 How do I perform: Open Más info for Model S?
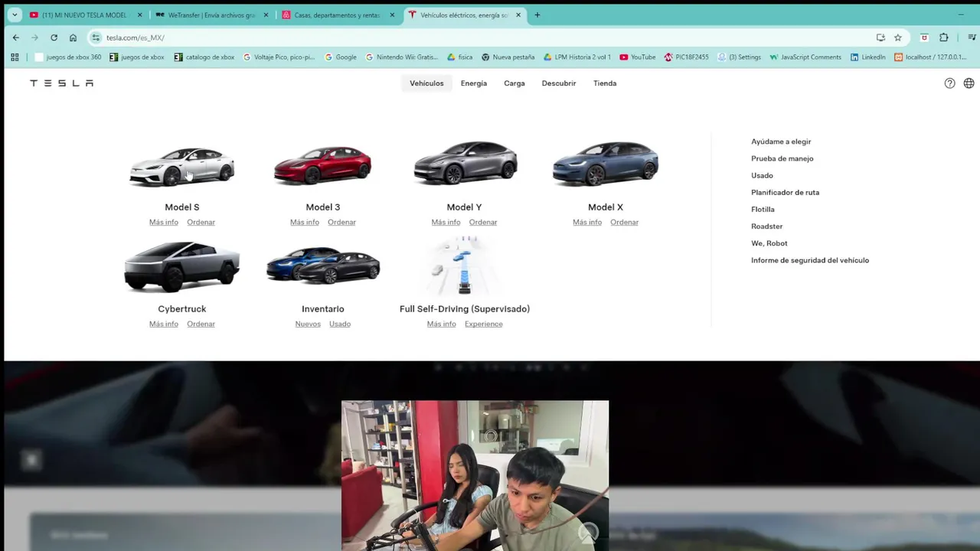[x=164, y=222]
